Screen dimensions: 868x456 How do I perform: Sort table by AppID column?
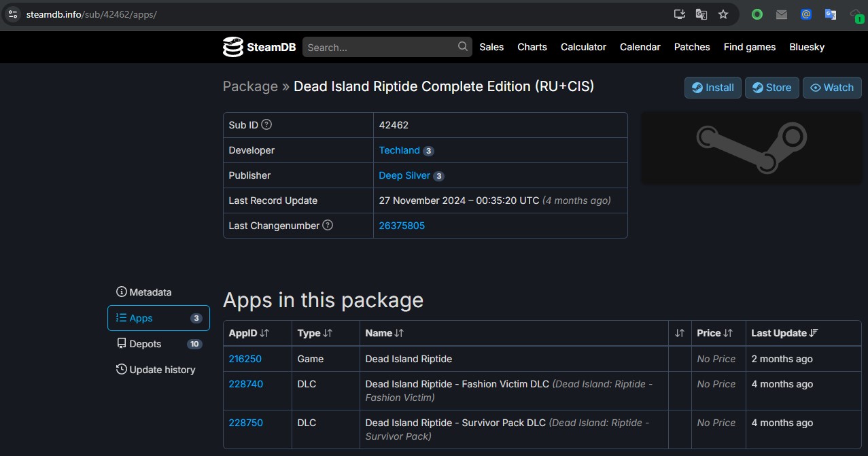click(249, 333)
